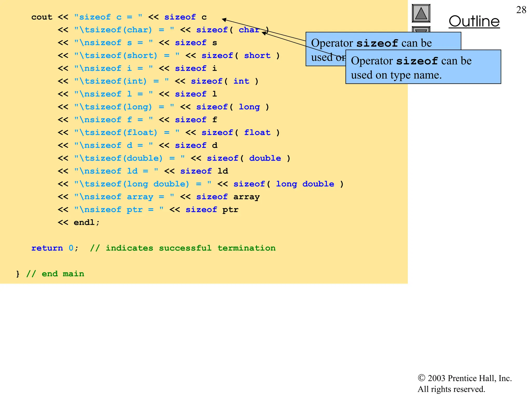Click arrowhead pointing at 'sizeof c'
The height and width of the screenshot is (399, 532).
(x=224, y=19)
